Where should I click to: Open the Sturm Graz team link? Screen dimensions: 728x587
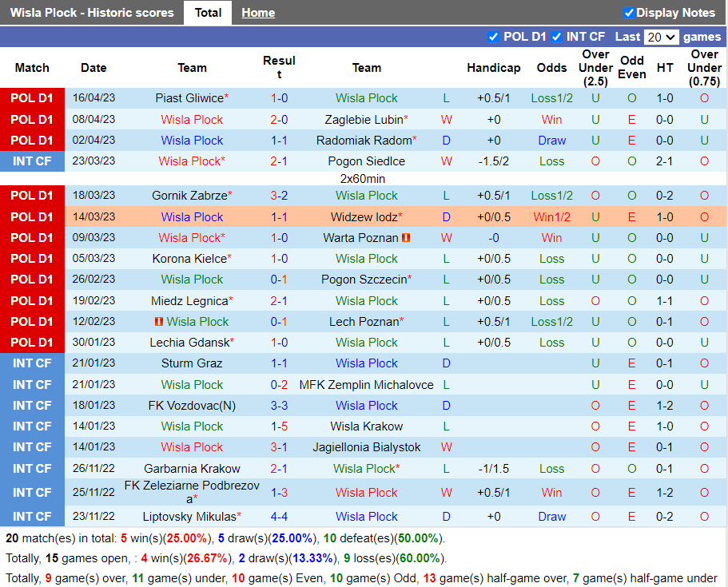point(192,363)
